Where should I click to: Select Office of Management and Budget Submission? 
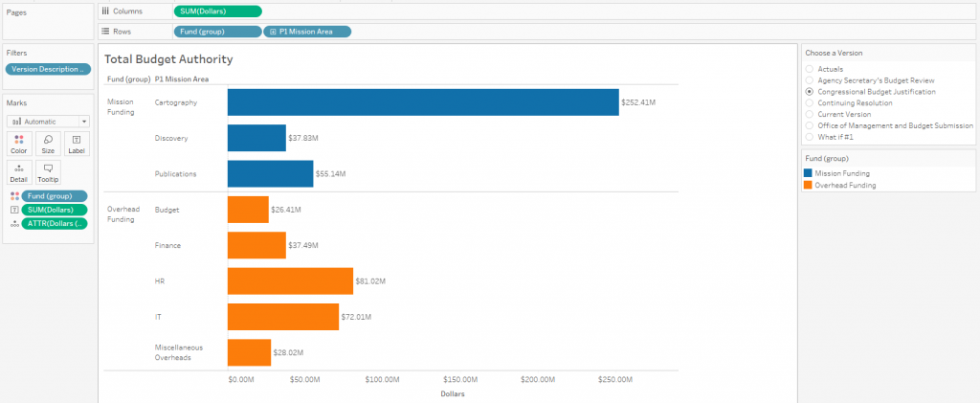810,125
